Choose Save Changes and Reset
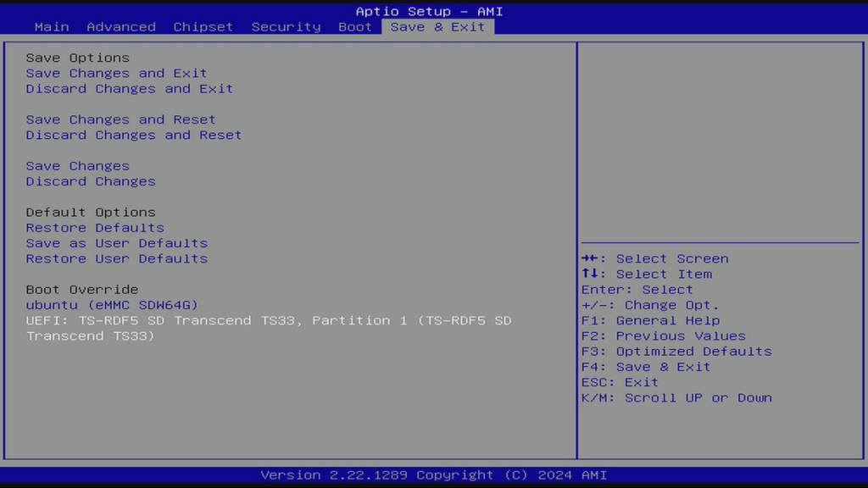 120,119
